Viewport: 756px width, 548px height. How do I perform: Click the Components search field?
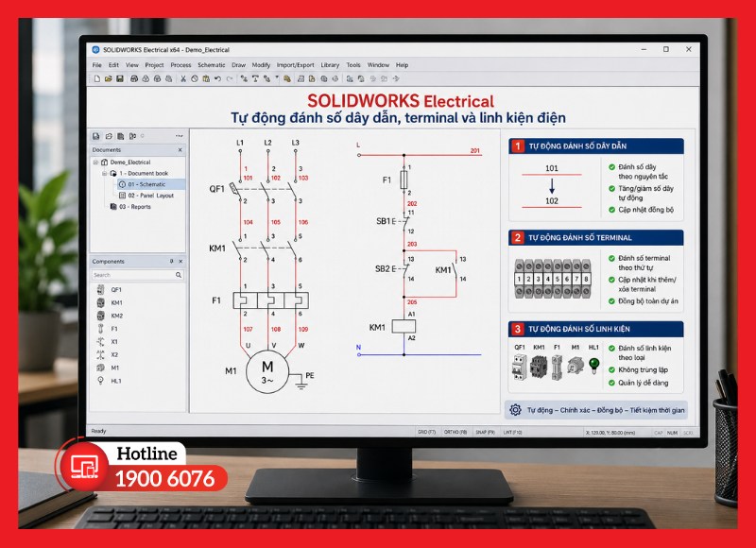[137, 275]
